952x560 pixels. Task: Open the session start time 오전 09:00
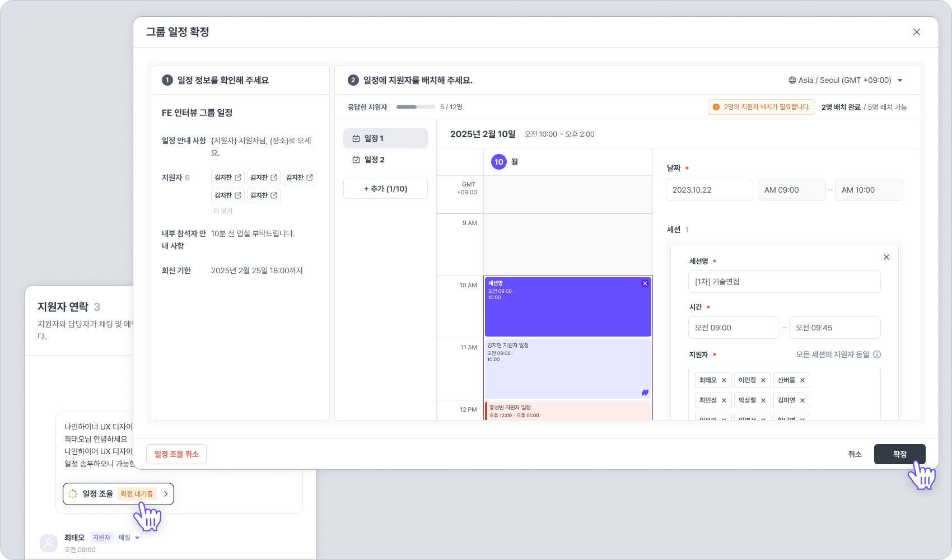(x=734, y=328)
